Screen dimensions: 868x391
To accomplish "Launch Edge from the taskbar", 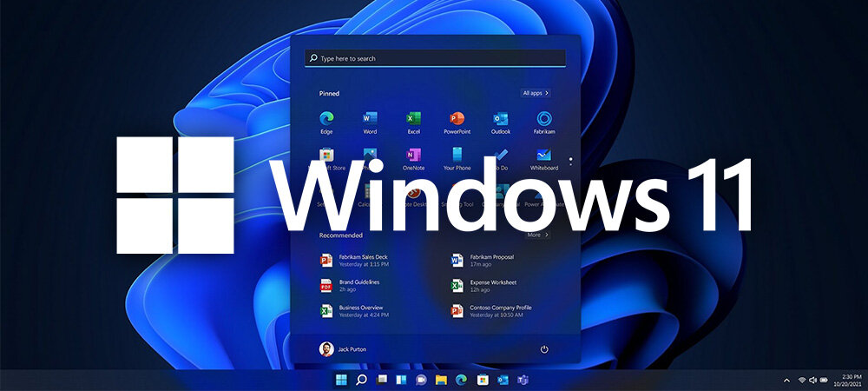I will pos(461,380).
